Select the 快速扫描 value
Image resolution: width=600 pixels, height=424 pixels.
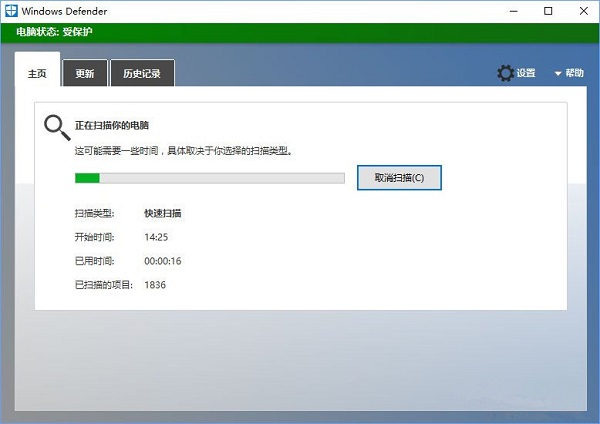point(163,213)
